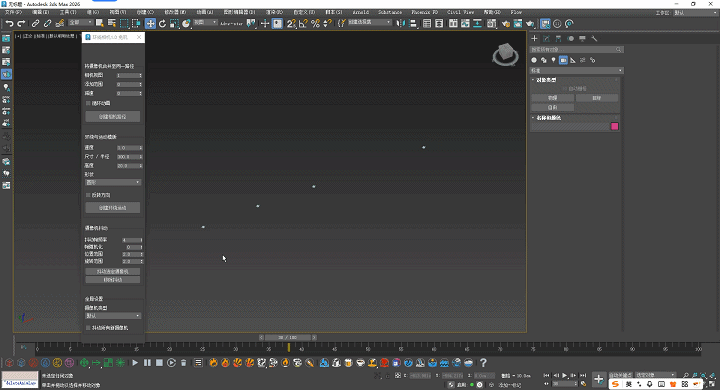Screen dimensions: 720x390
Task: Click the create camera path button in plugin panel
Action: [112, 117]
